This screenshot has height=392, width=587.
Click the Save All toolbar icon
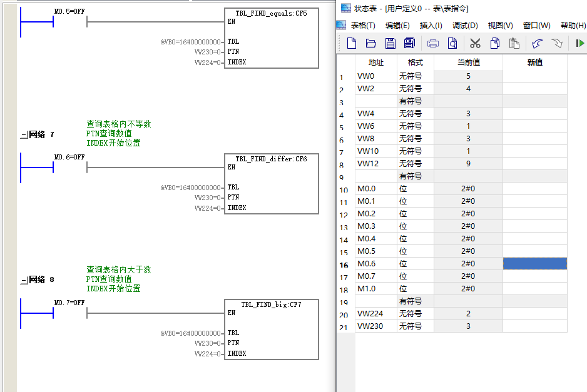tap(409, 43)
